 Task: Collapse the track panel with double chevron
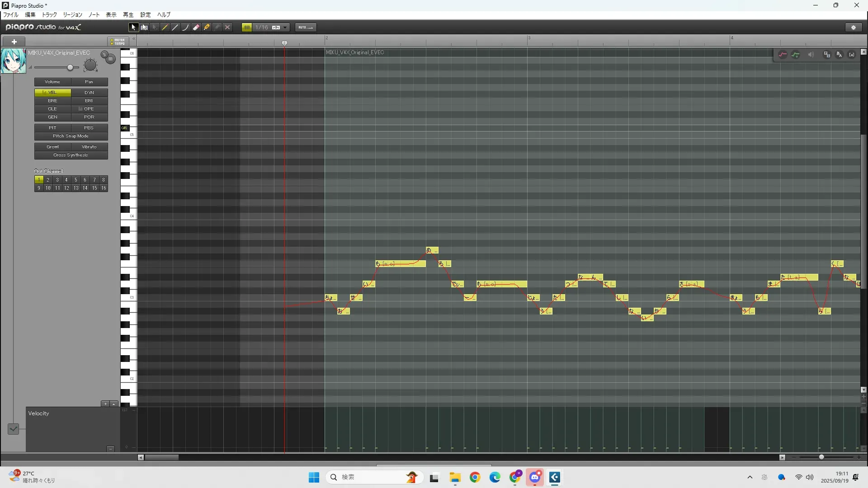pos(133,39)
